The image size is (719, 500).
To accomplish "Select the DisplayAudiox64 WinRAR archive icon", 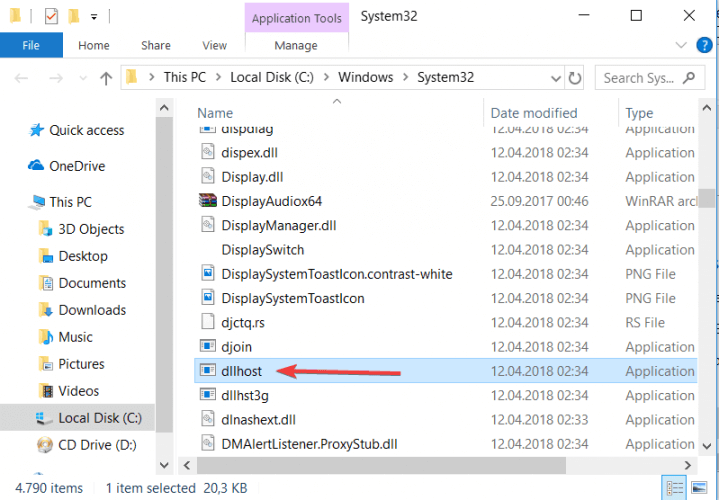I will (x=208, y=200).
